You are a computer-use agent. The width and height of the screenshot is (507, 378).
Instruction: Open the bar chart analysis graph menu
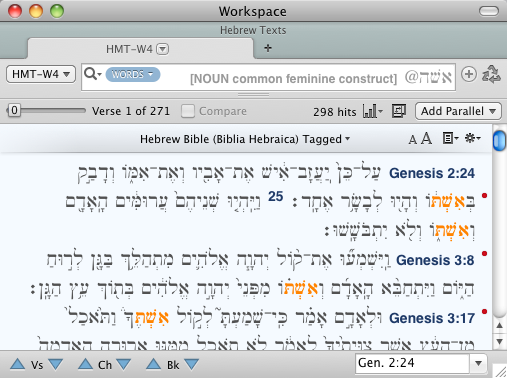point(373,111)
